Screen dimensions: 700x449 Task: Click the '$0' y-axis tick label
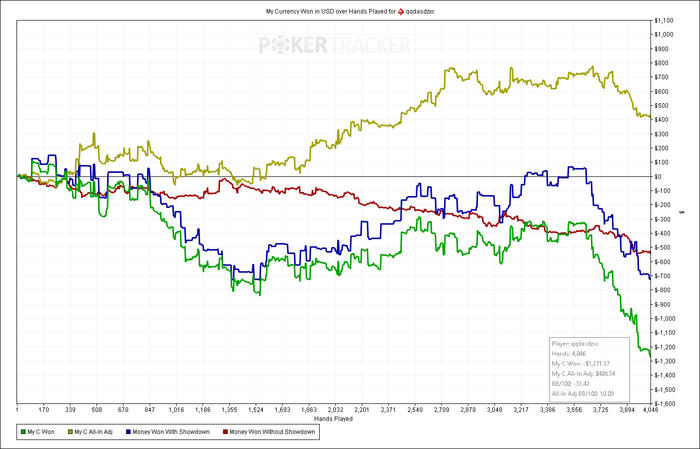tap(658, 177)
